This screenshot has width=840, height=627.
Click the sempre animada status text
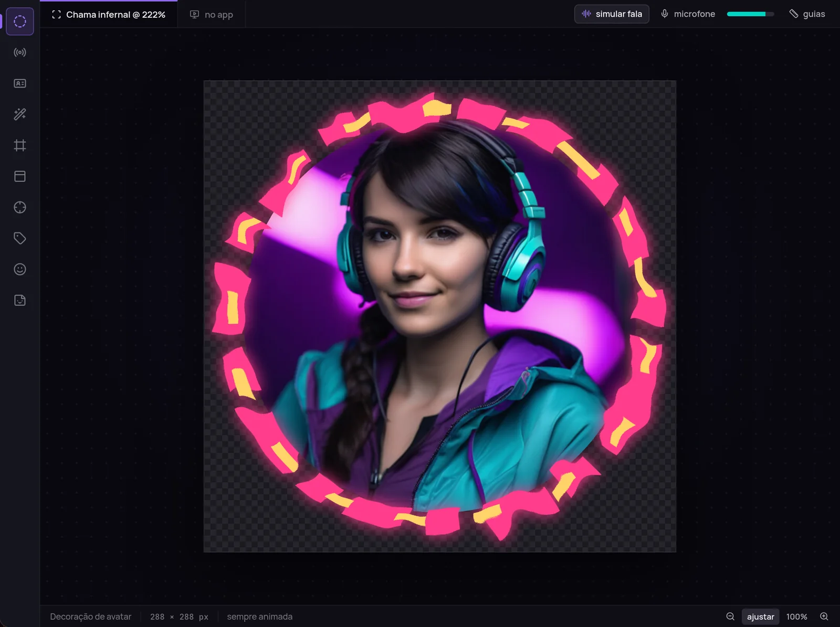click(259, 617)
